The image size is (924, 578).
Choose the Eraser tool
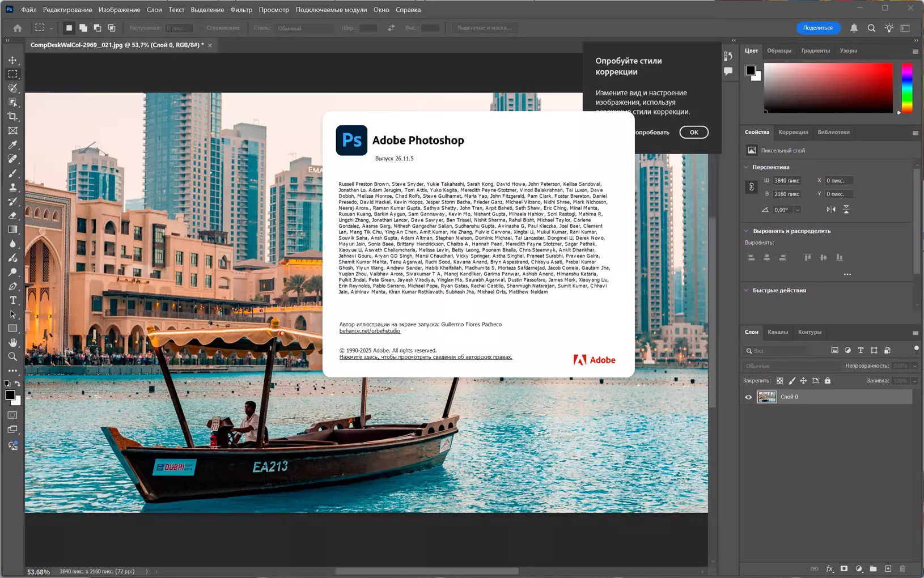point(12,216)
